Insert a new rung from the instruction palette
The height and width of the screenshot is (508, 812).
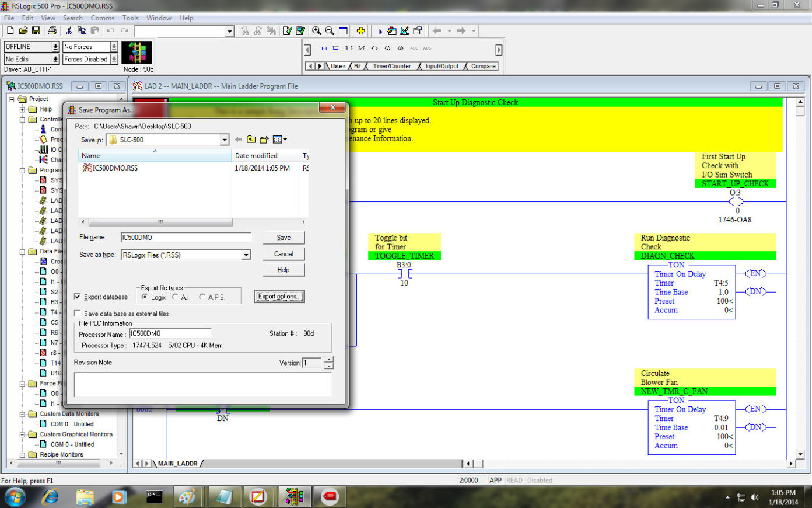(323, 49)
